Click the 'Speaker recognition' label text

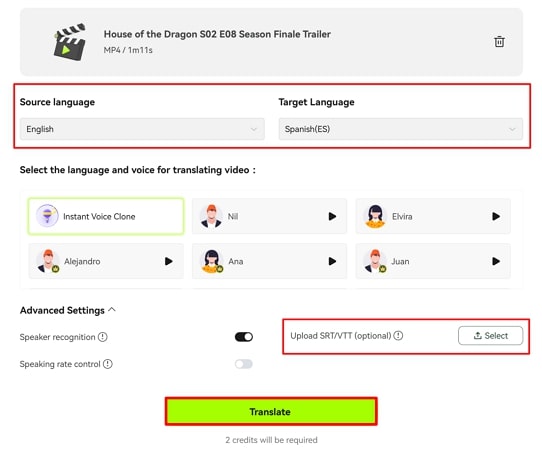[x=57, y=337]
